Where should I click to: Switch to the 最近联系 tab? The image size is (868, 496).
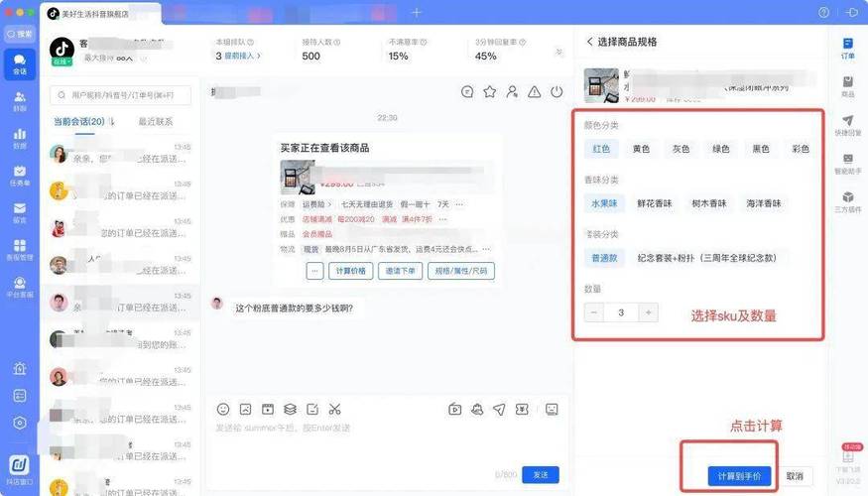[x=156, y=121]
